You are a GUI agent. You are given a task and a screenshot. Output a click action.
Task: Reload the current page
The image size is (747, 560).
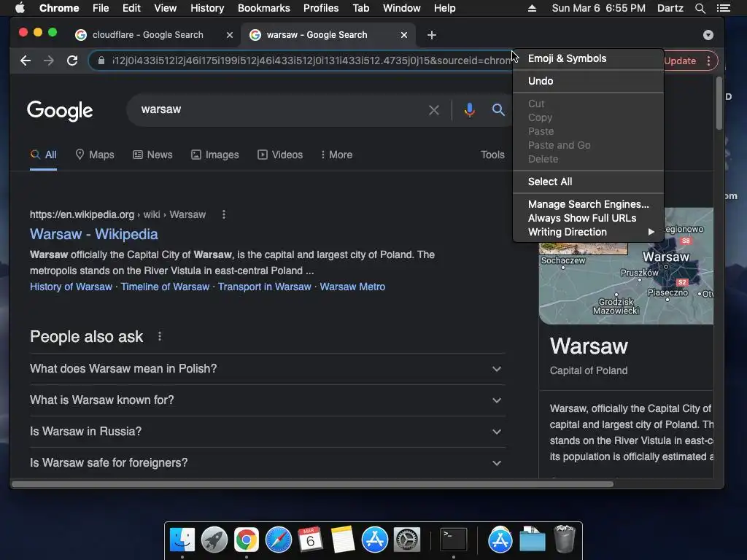72,61
